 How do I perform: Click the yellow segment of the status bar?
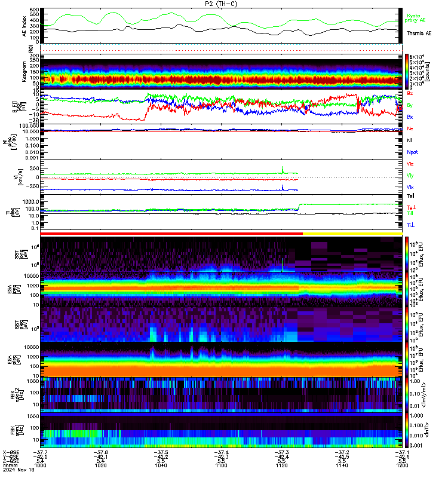(352, 234)
